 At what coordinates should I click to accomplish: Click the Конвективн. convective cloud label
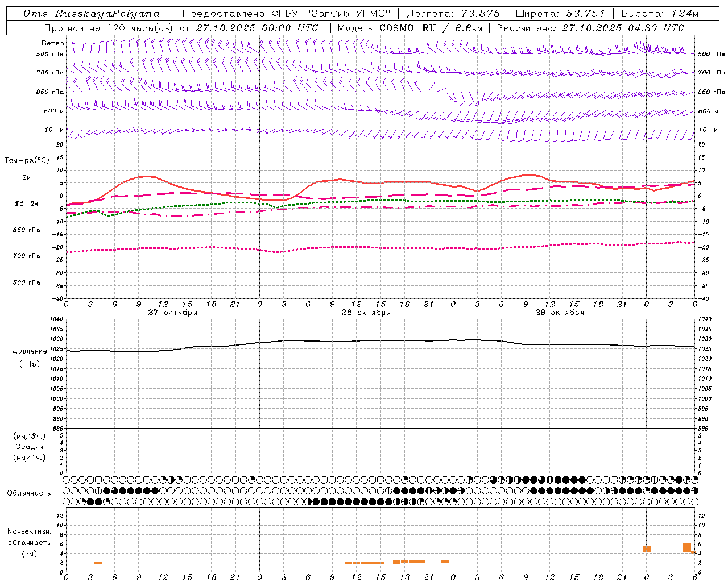[29, 531]
